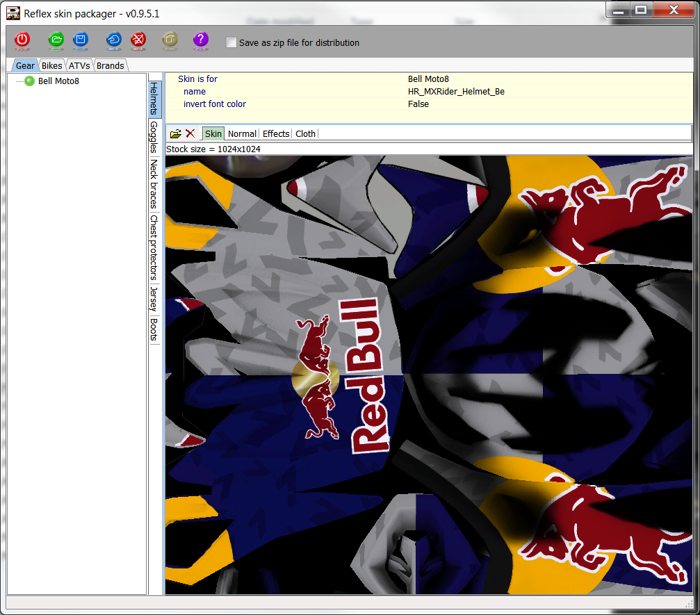Screen dimensions: 700x615
Task: Enable Save as zip file for distribution
Action: pyautogui.click(x=231, y=43)
